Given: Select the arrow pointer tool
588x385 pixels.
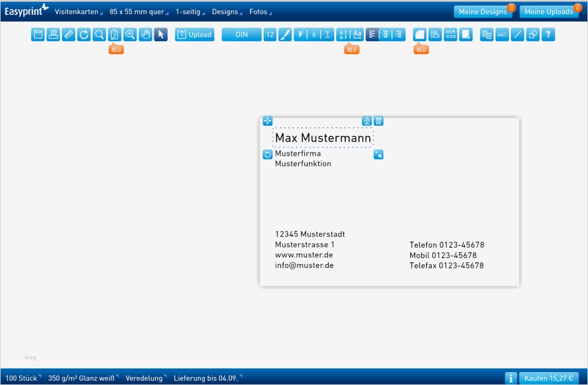Looking at the screenshot, I should tap(161, 34).
